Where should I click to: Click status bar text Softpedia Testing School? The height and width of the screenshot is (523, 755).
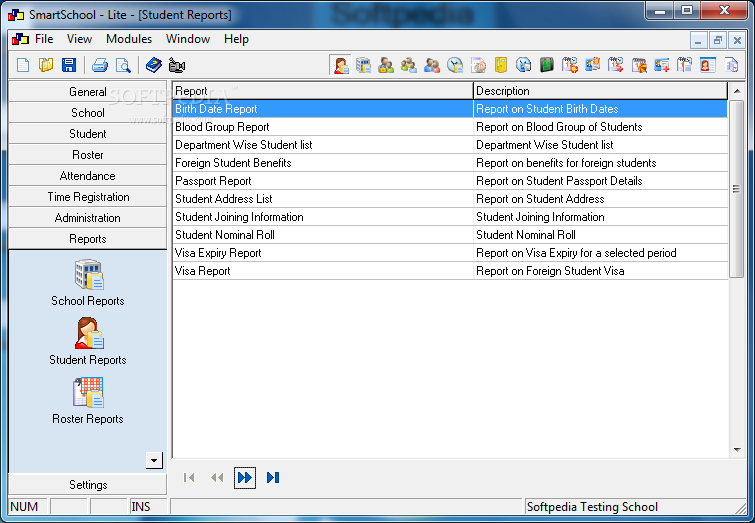[x=592, y=507]
